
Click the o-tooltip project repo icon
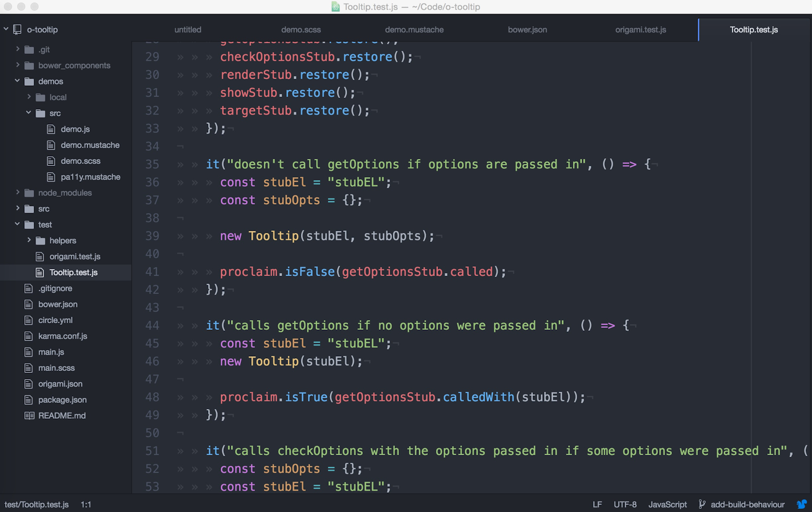tap(17, 30)
